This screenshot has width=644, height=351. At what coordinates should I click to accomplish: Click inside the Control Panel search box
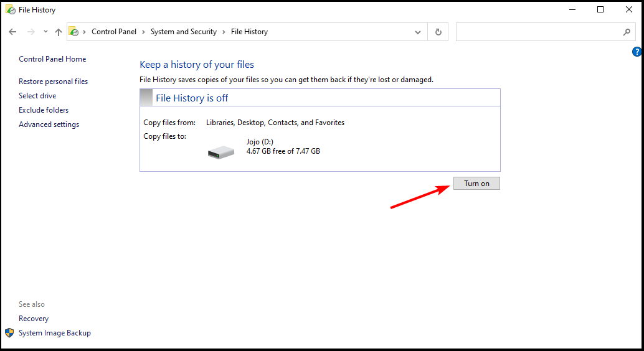pos(538,32)
